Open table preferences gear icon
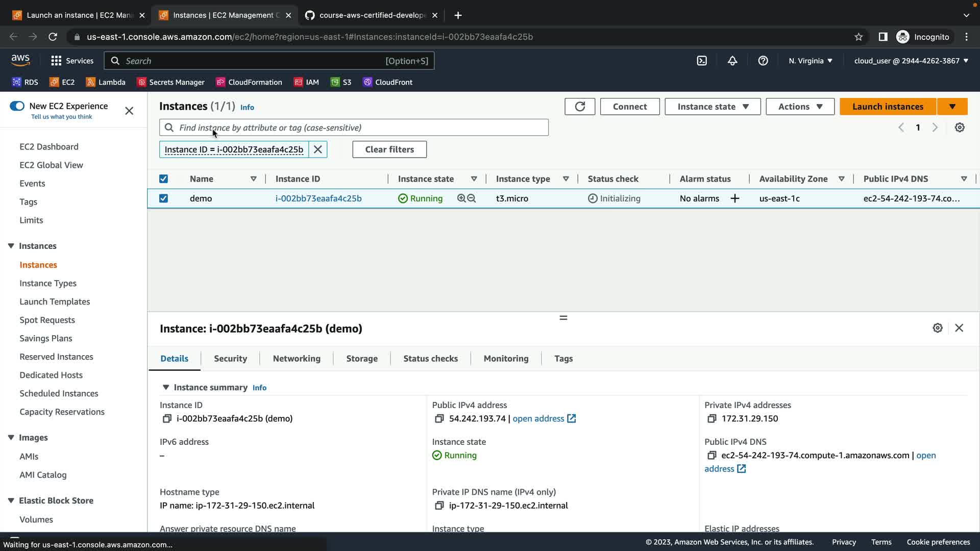This screenshot has height=551, width=980. click(960, 128)
